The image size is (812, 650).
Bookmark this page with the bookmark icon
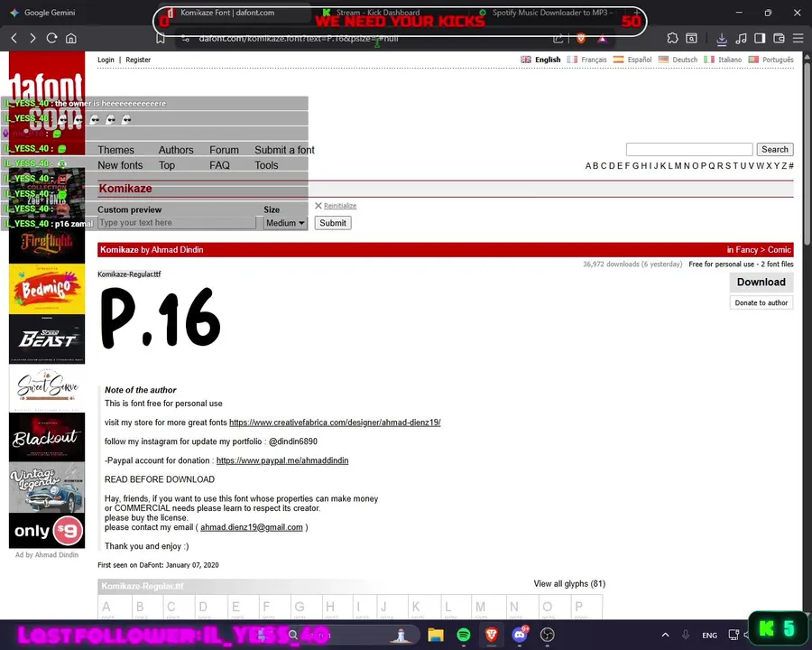(x=161, y=38)
